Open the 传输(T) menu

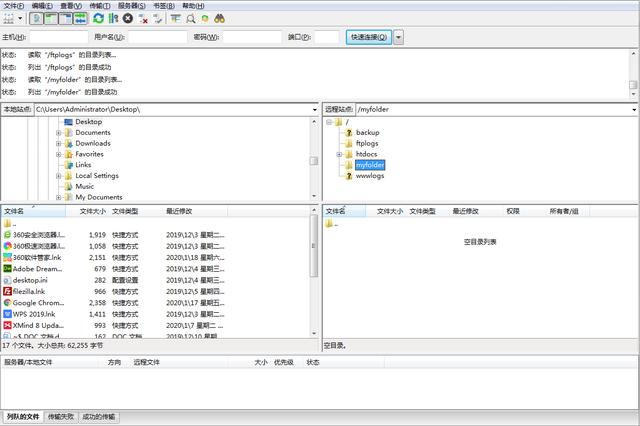coord(100,6)
